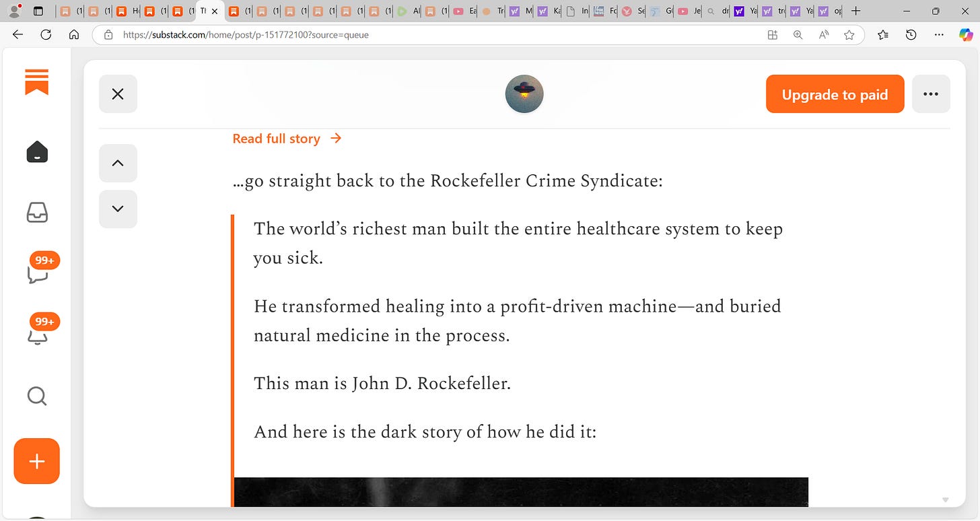980x521 pixels.
Task: Click Upgrade to paid button
Action: tap(835, 94)
